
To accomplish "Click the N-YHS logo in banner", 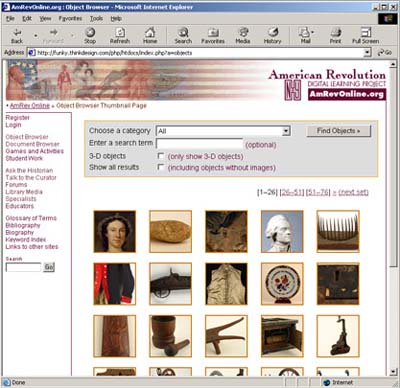I will [292, 90].
